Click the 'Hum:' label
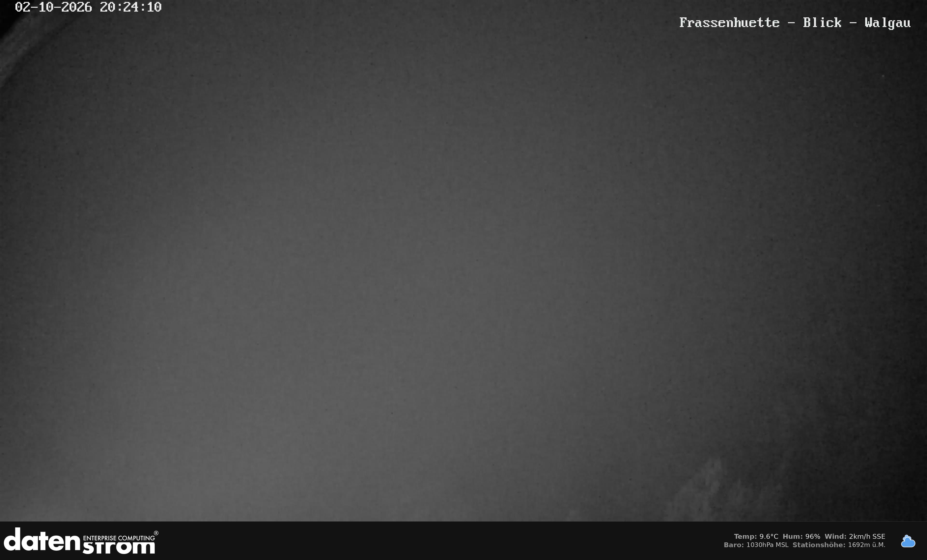Viewport: 927px width, 560px height. 793,536
